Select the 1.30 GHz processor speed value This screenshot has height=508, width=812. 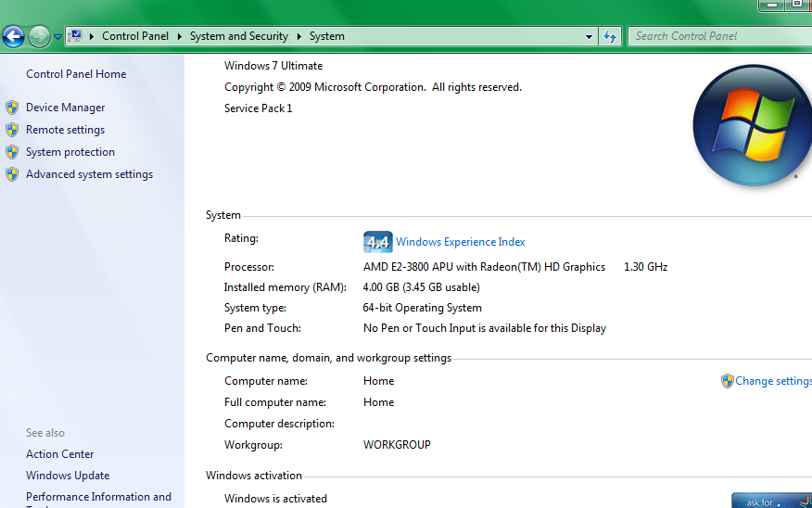(646, 267)
